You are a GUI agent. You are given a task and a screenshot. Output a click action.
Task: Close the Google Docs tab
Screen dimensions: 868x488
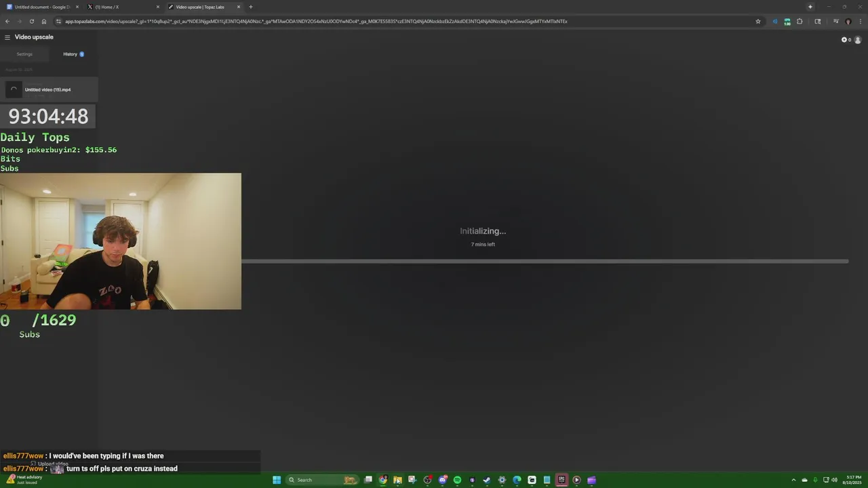tap(77, 7)
